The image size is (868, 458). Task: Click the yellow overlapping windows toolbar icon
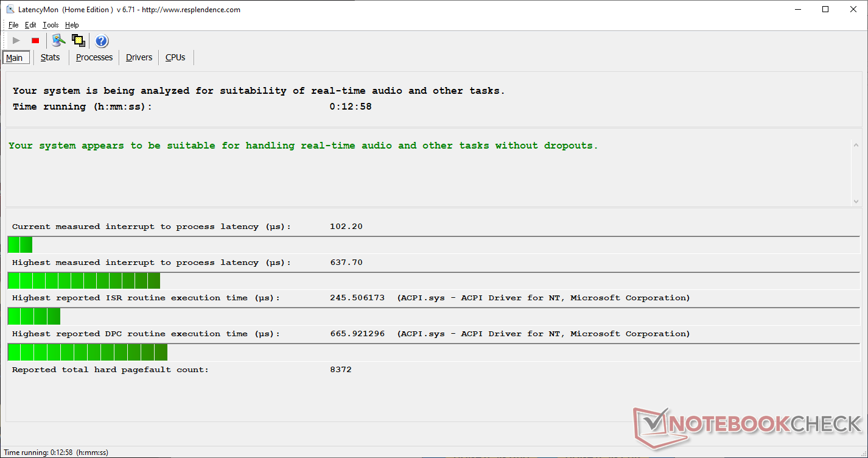(78, 41)
